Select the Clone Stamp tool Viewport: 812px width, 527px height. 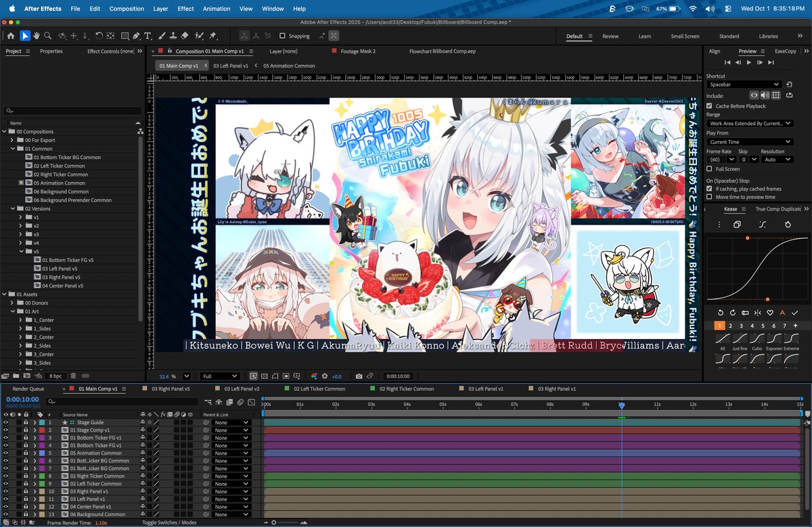173,36
